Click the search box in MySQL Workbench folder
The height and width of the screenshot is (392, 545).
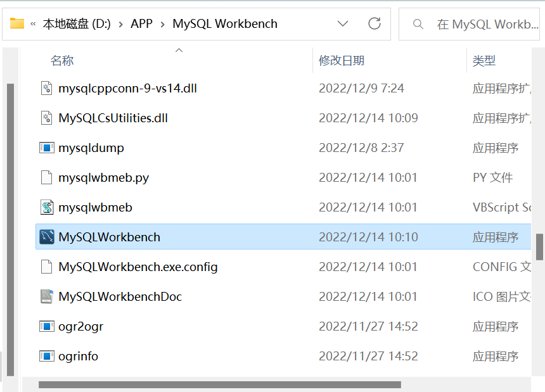[469, 24]
